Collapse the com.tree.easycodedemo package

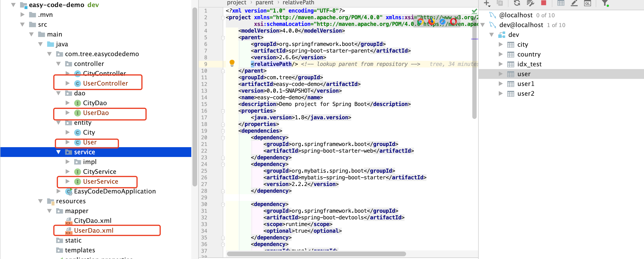coord(50,54)
